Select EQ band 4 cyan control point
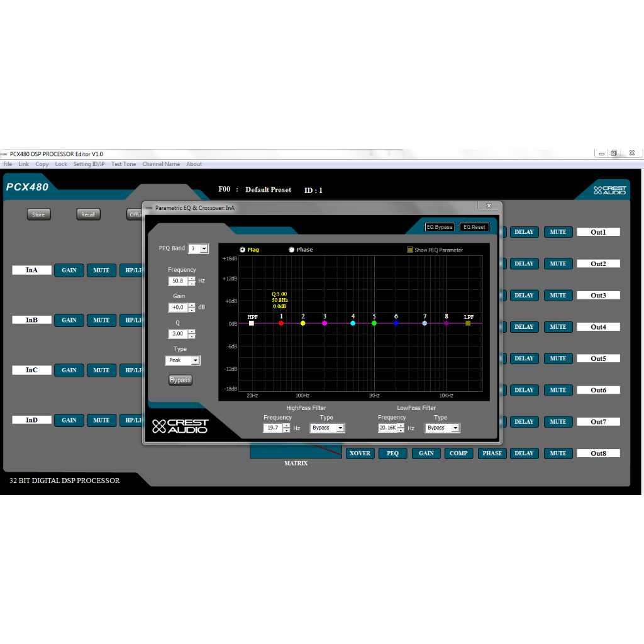This screenshot has width=644, height=644. (x=353, y=323)
